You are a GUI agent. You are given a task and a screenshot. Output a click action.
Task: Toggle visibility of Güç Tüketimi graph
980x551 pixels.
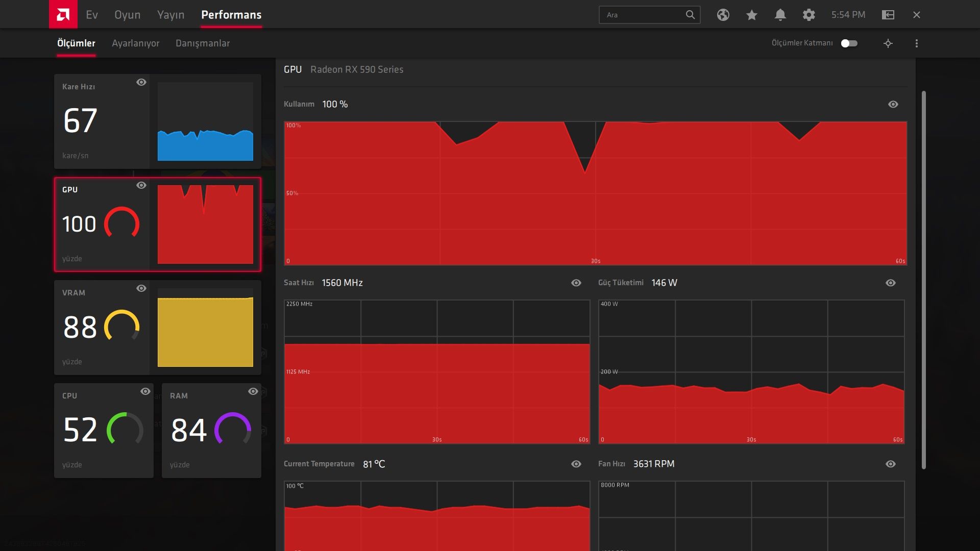890,283
